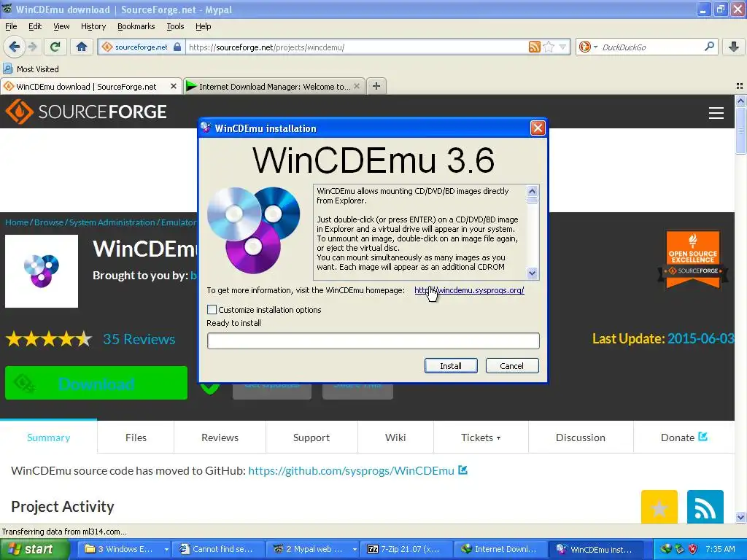Switch to Internet Download Manager taskbar item
The image size is (747, 560).
[500, 549]
